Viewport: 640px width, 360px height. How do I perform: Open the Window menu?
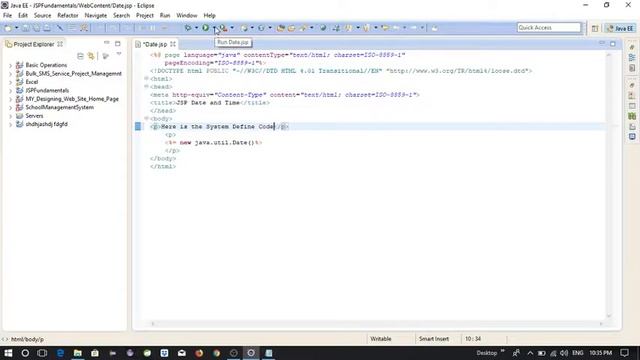[x=187, y=16]
